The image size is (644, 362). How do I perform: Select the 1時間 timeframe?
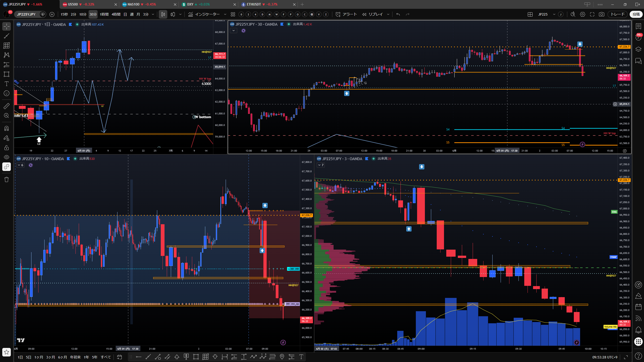104,14
